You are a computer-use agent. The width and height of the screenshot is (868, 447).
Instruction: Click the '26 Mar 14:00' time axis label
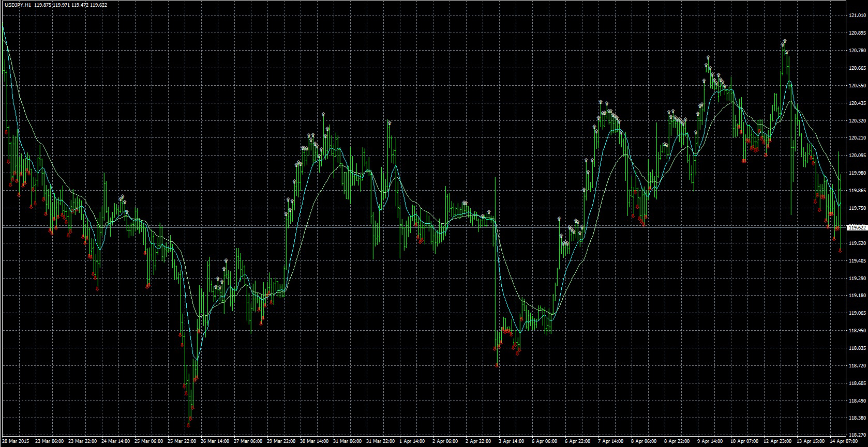click(214, 442)
